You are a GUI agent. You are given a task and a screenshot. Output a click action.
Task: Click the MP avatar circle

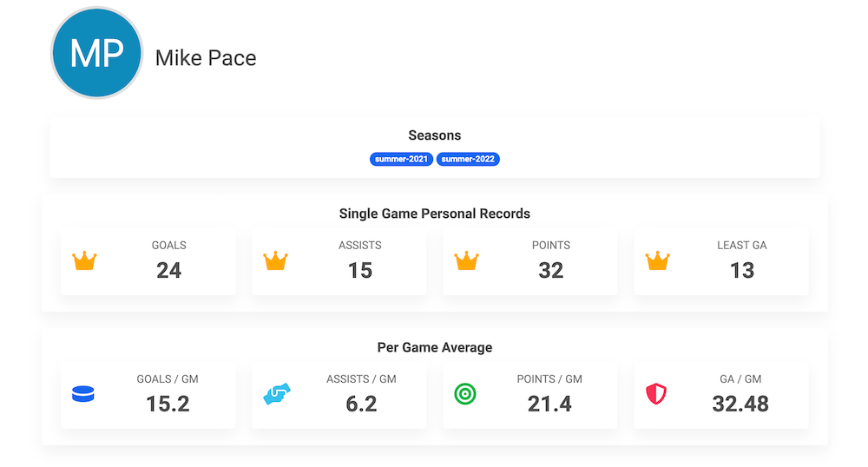point(96,54)
